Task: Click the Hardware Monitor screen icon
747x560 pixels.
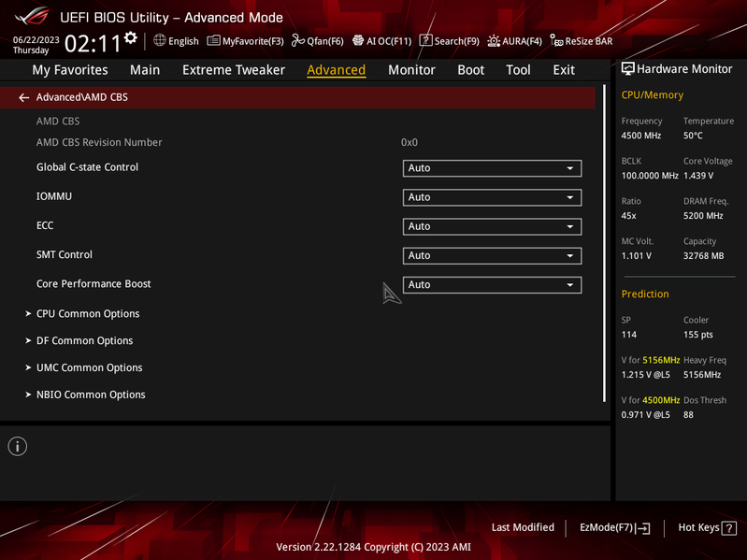Action: pyautogui.click(x=628, y=69)
